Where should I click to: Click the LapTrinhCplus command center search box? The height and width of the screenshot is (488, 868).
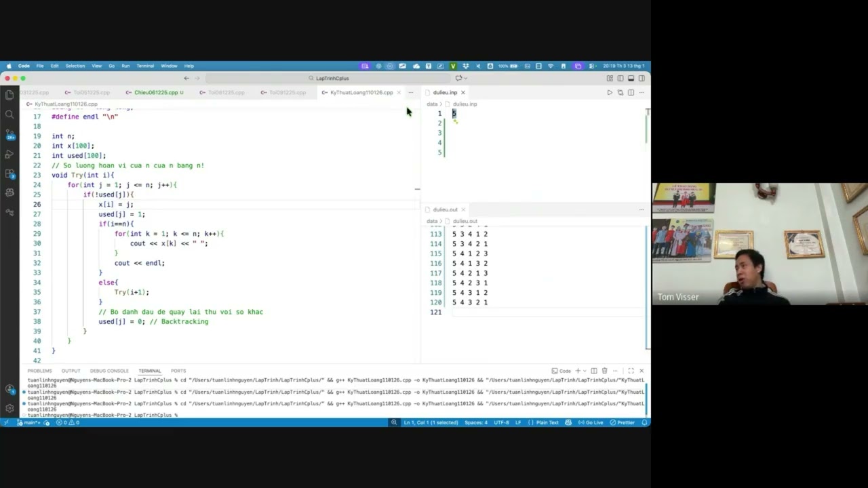click(x=328, y=78)
